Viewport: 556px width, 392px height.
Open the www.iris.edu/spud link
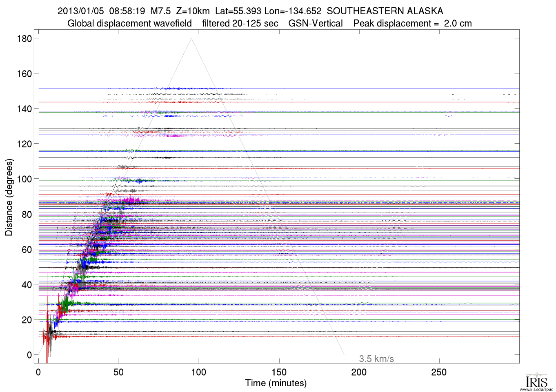coord(536,390)
